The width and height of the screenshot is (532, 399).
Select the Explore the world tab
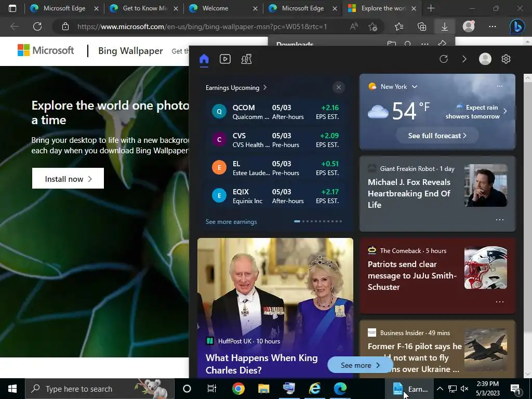382,8
